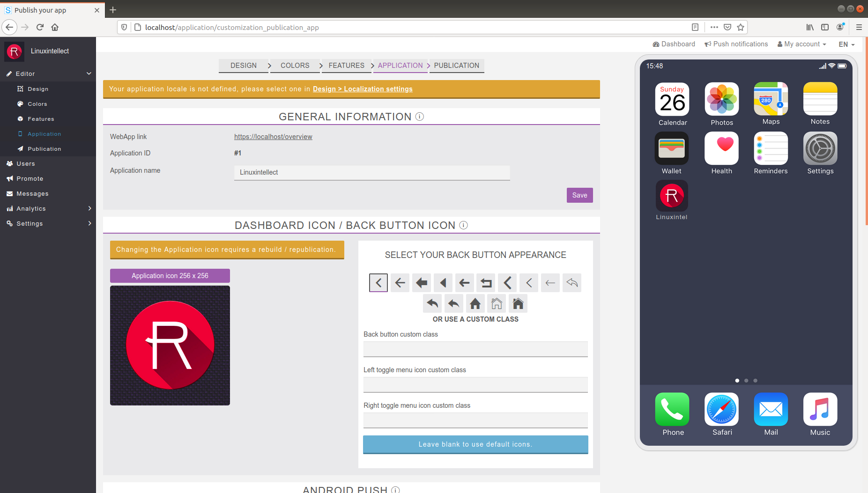
Task: Launch Safari in the phone preview
Action: 721,409
